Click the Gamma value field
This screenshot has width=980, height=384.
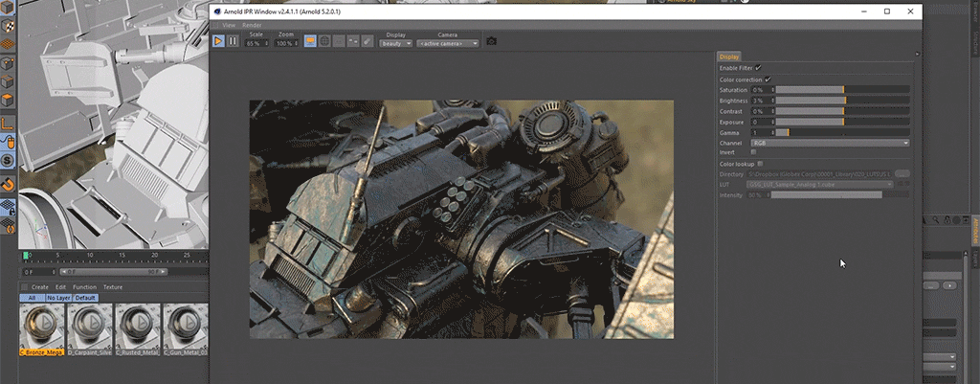click(x=763, y=132)
